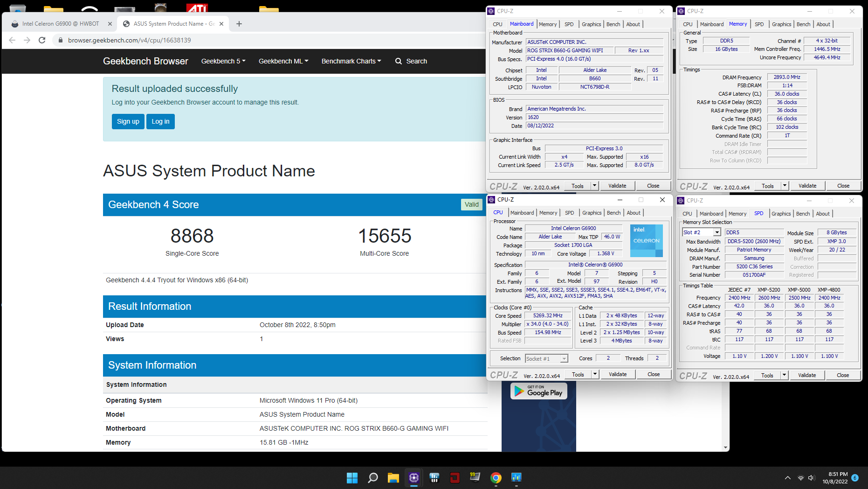The image size is (868, 489).
Task: Click the Google Play badge
Action: tap(539, 391)
